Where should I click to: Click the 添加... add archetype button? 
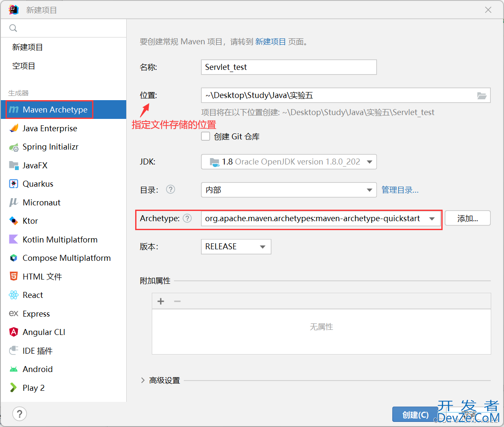pos(467,219)
